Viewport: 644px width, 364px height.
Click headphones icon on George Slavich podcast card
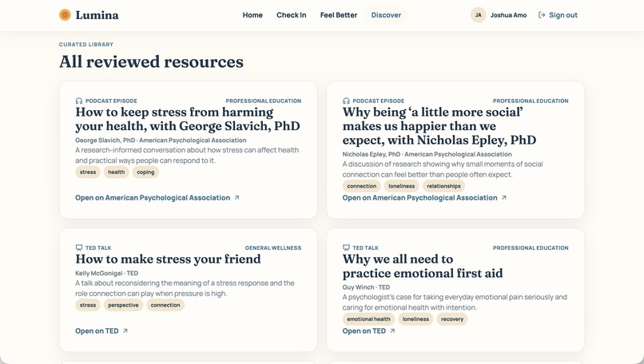pyautogui.click(x=79, y=101)
